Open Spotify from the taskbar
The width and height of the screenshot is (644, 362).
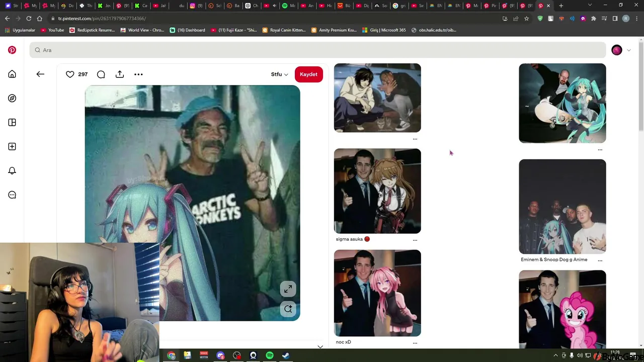270,355
